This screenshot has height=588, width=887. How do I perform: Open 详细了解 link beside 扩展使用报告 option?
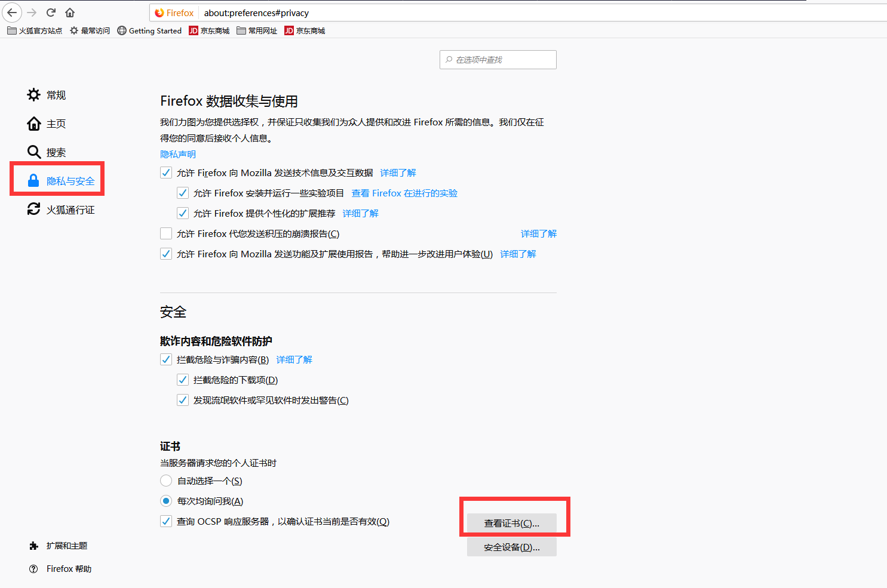pos(518,254)
